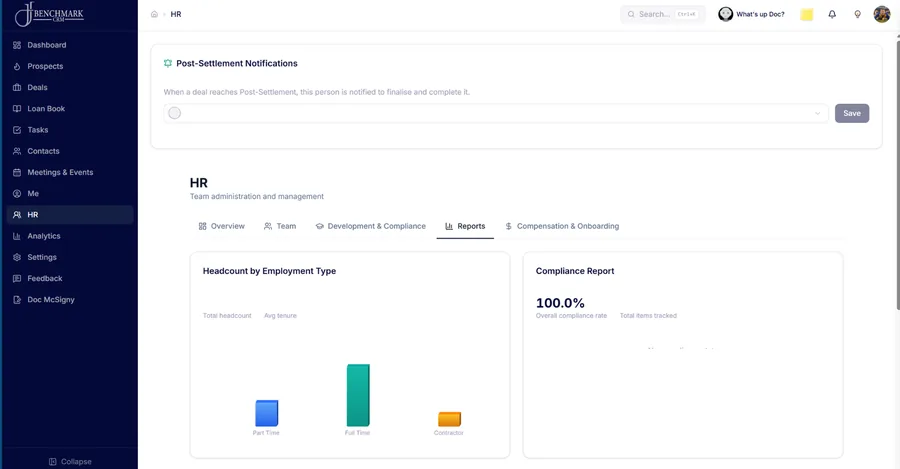Image resolution: width=900 pixels, height=469 pixels.
Task: Click the Meetings & Events calendar icon
Action: click(x=17, y=172)
